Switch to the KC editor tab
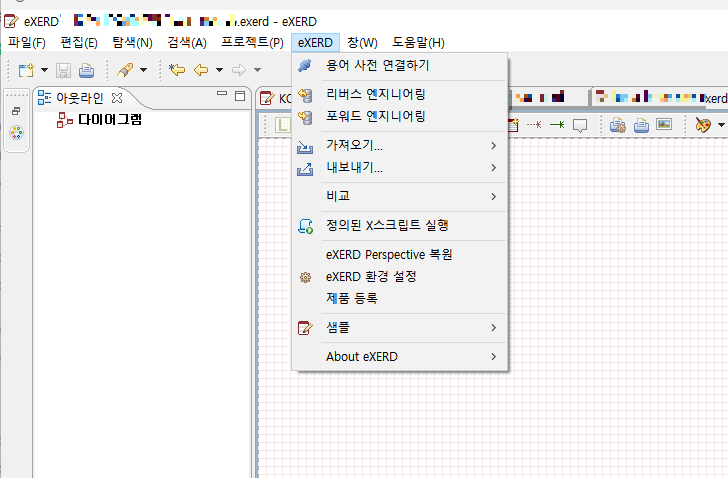Viewport: 728px width, 478px height. click(275, 98)
